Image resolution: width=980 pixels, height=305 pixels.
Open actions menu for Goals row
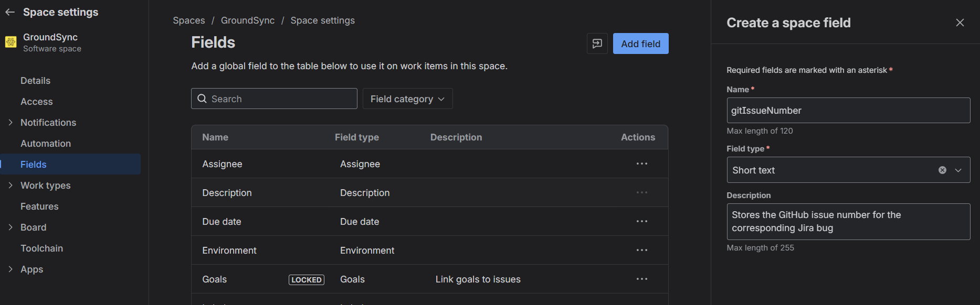pyautogui.click(x=641, y=279)
